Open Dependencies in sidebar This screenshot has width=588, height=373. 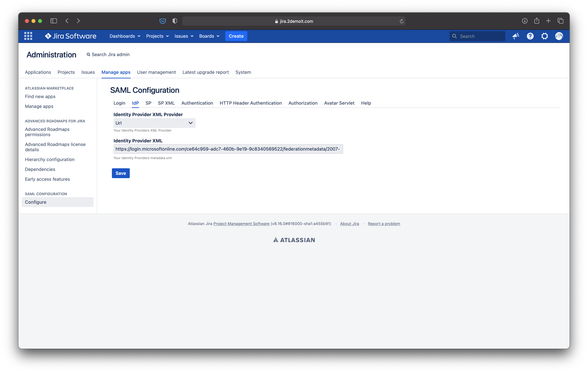pos(40,169)
